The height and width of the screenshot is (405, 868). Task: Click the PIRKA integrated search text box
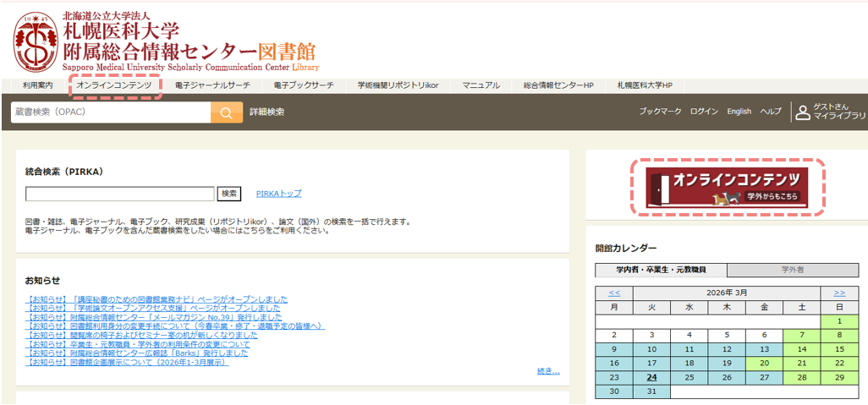(x=120, y=194)
